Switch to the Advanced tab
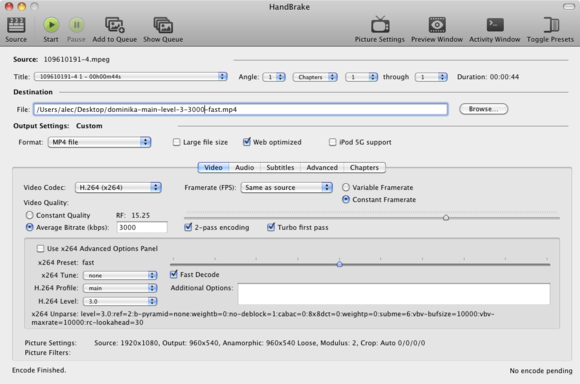 pos(322,168)
